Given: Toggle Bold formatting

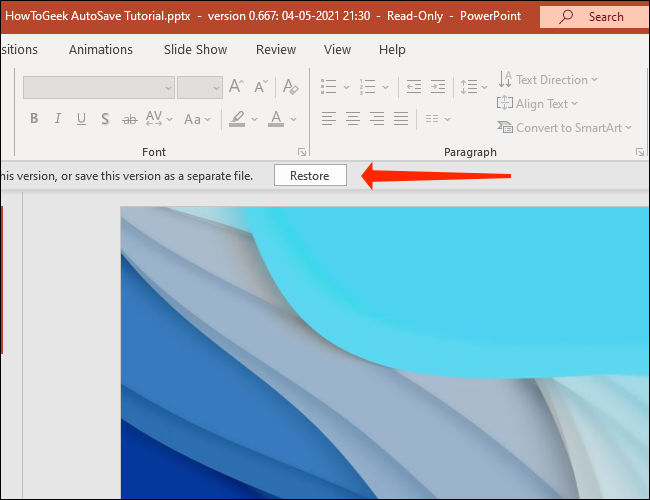Looking at the screenshot, I should [x=33, y=119].
